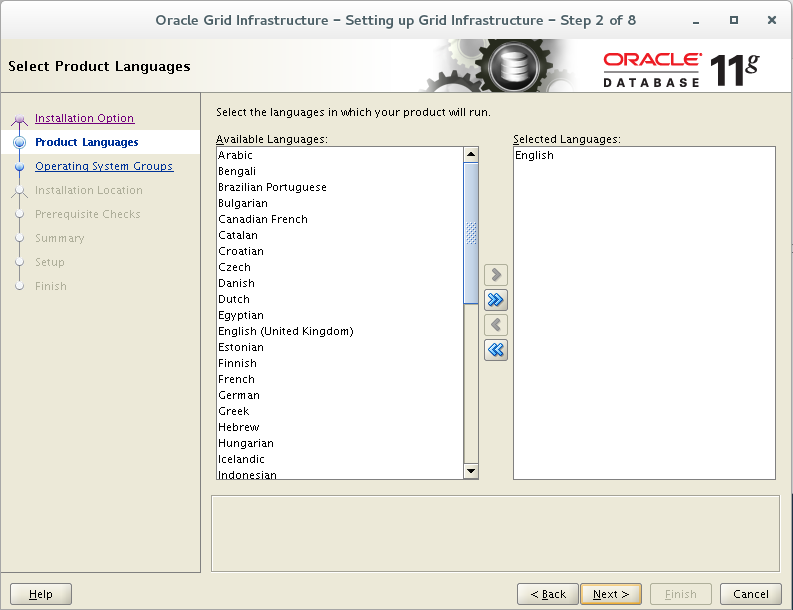Click the scrollbar thumb in Available Languages

coord(471,233)
